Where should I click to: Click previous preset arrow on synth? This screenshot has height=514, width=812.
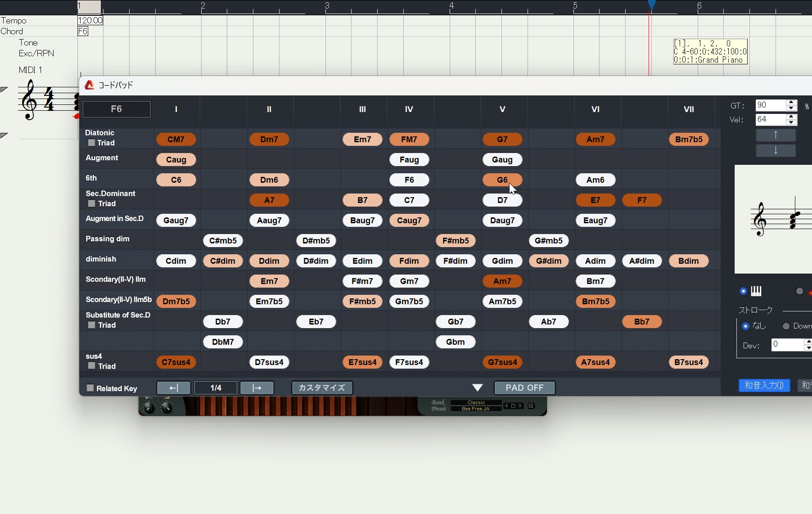[x=506, y=406]
